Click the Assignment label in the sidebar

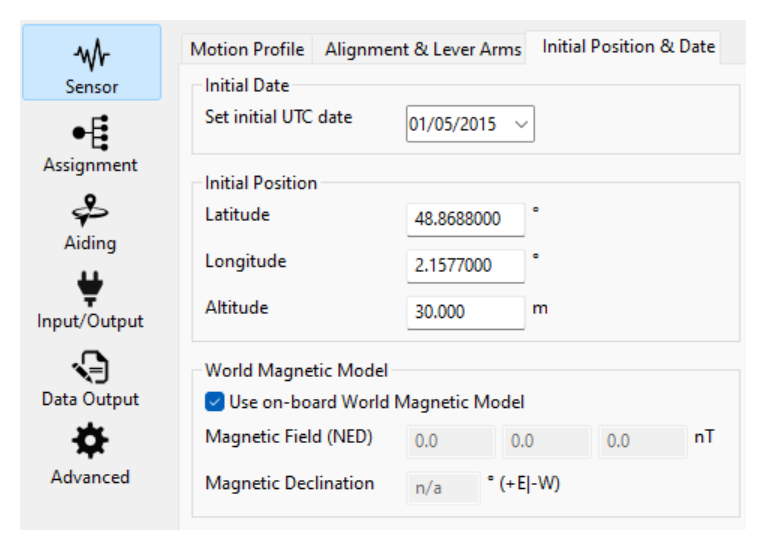90,165
